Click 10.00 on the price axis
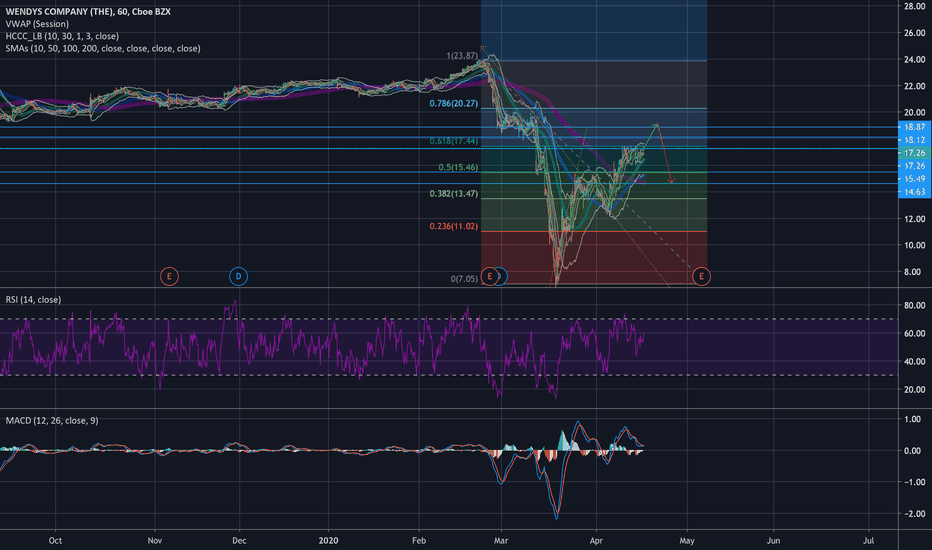The image size is (932, 550). (x=914, y=245)
